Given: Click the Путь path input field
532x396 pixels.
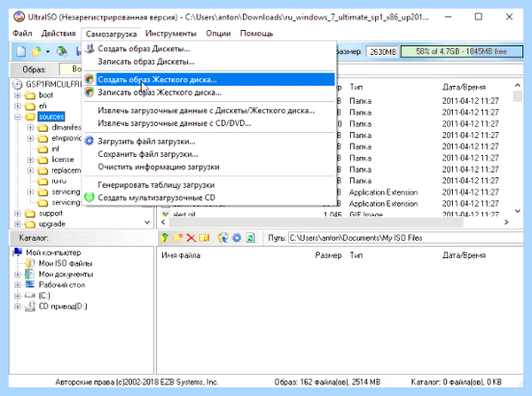Looking at the screenshot, I should point(405,237).
